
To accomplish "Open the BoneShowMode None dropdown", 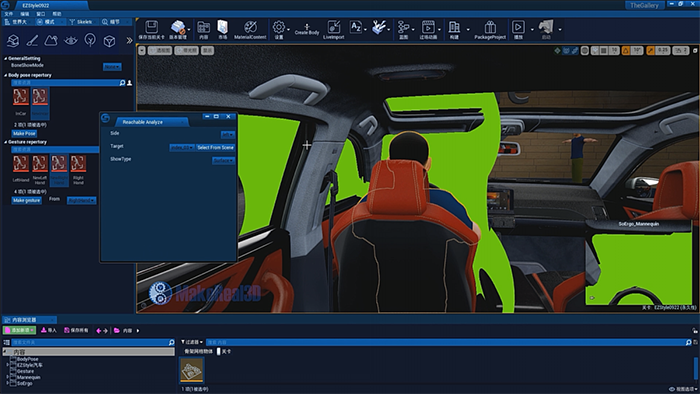I will click(112, 66).
